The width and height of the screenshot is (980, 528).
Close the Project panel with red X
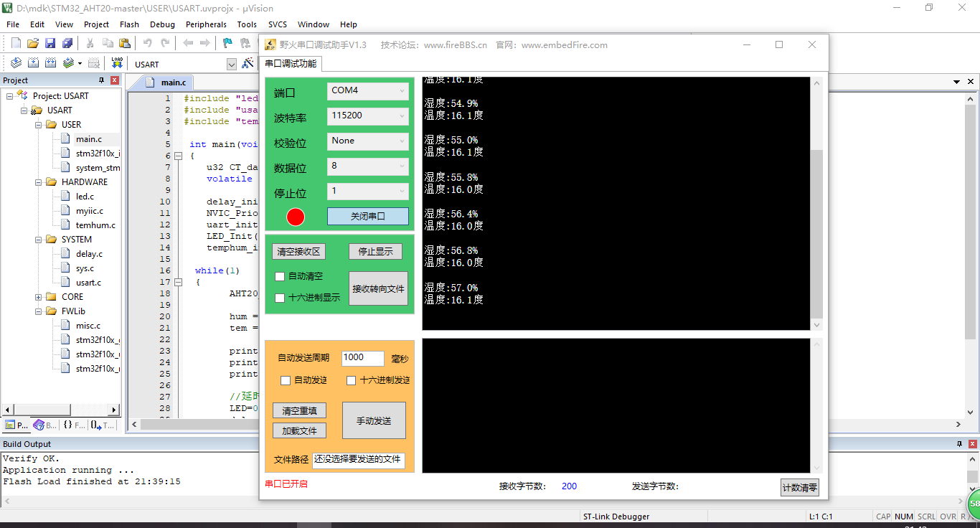pos(115,80)
